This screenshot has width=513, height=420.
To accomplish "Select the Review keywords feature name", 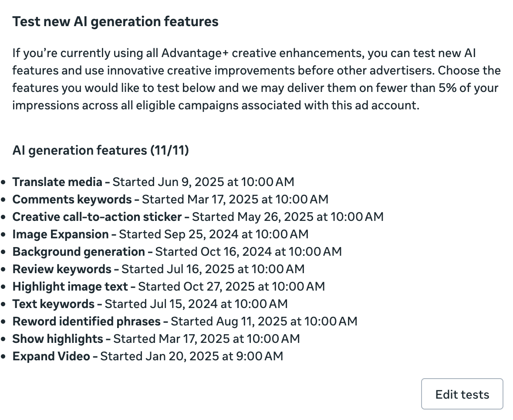I will pyautogui.click(x=62, y=269).
